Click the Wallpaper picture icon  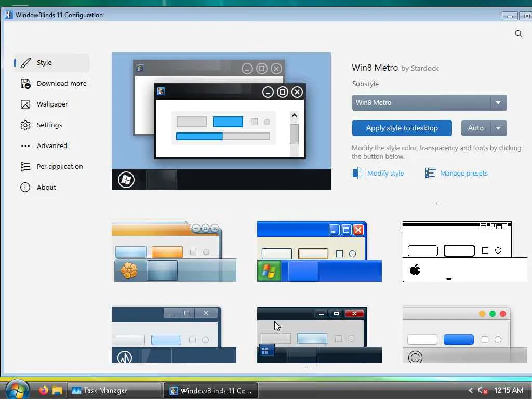25,104
